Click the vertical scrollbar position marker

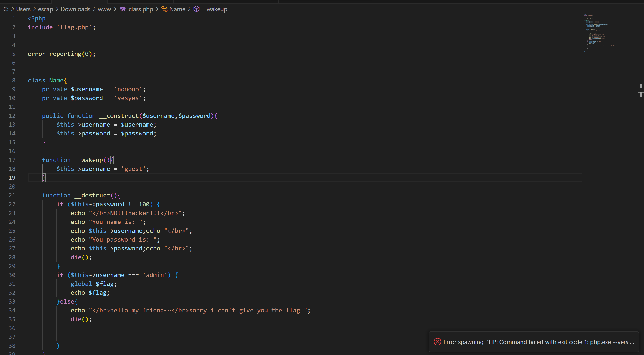(x=641, y=86)
